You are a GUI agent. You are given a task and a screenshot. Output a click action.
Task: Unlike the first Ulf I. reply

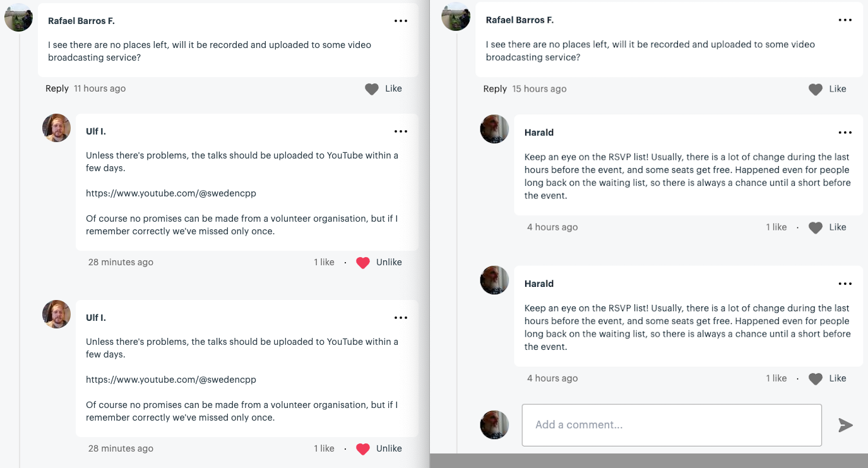(363, 263)
